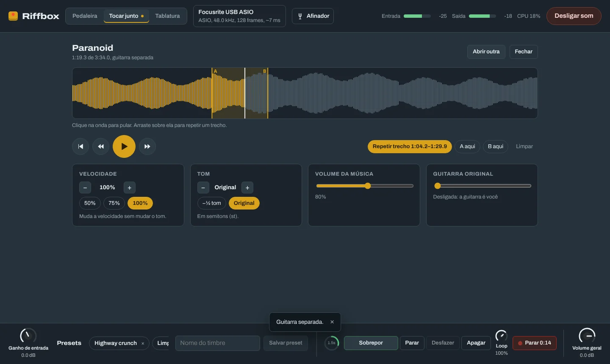Increase speed with the Velocidade plus button
Screen dimensions: 610x364
[130, 188]
